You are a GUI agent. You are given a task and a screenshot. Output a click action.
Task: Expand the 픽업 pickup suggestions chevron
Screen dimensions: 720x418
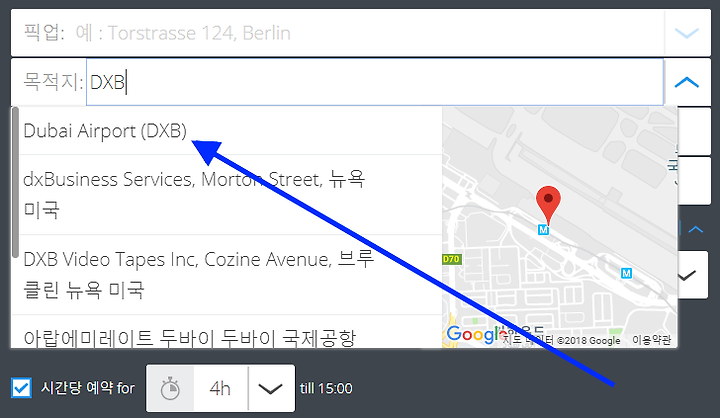pyautogui.click(x=687, y=33)
